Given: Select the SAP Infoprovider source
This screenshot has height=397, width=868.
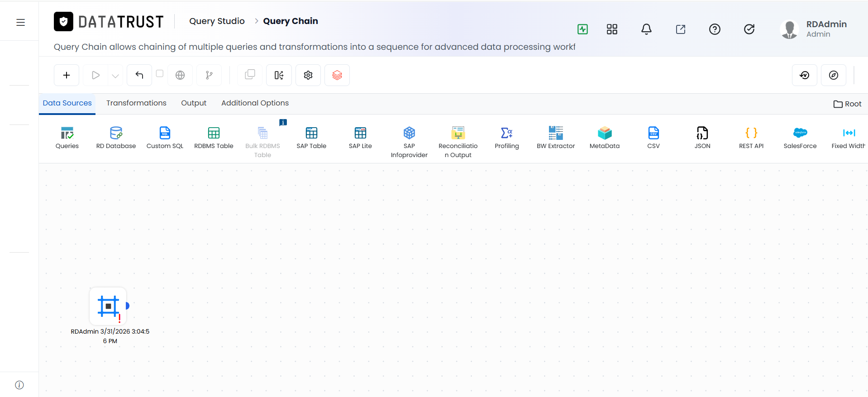Looking at the screenshot, I should (409, 142).
